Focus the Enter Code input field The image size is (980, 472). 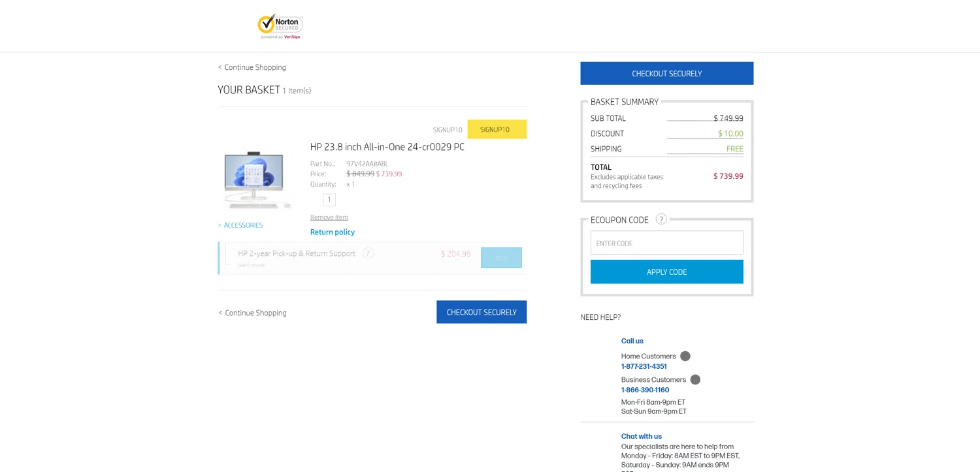tap(666, 243)
